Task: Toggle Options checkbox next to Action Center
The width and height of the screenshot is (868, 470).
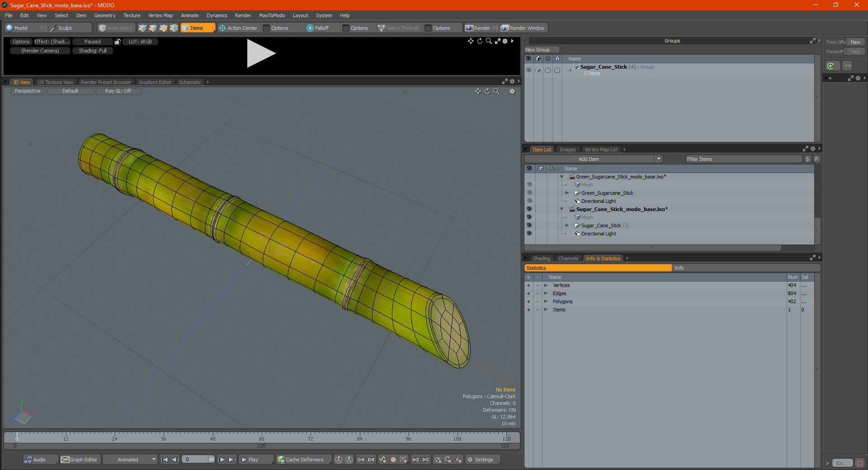Action: pyautogui.click(x=267, y=28)
